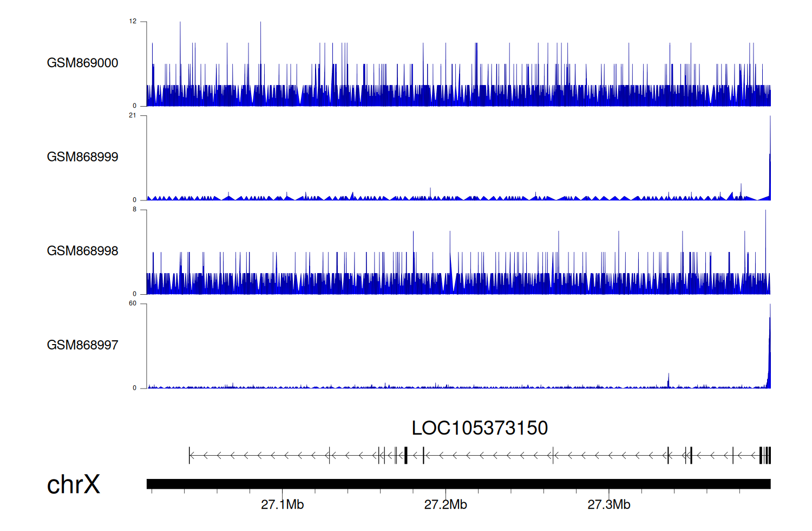This screenshot has height=531, width=812.
Task: Click the GSM868998 track name
Action: pyautogui.click(x=82, y=251)
